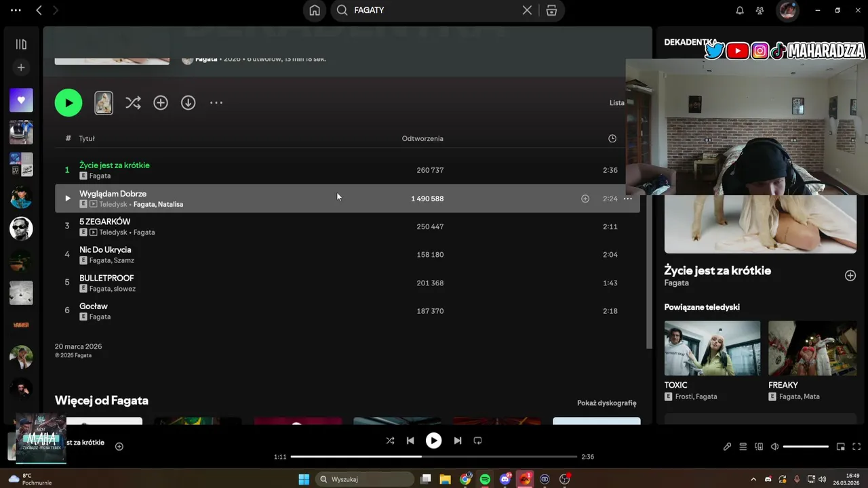Screen dimensions: 868x488
Task: Click the release date 20 marca 2026
Action: [78, 346]
